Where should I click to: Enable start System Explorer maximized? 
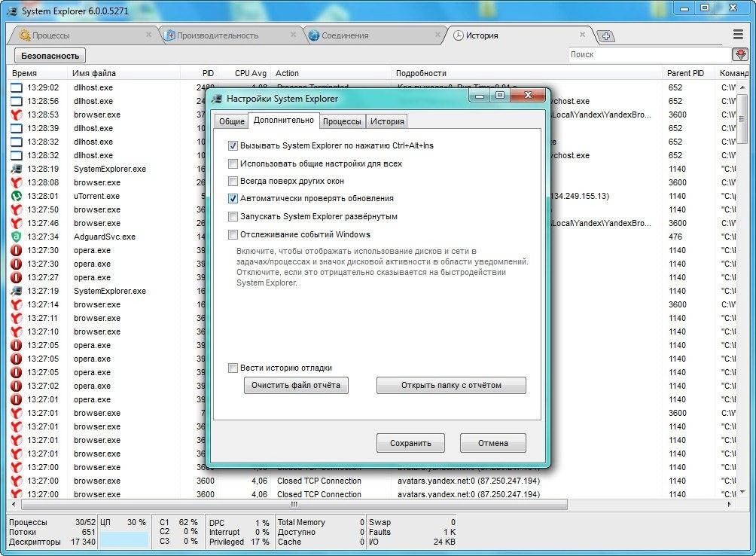[233, 216]
